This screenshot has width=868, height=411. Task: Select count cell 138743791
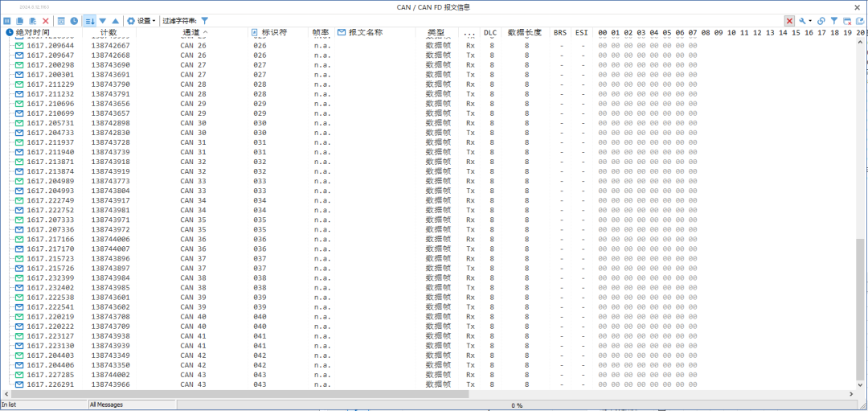pos(111,94)
